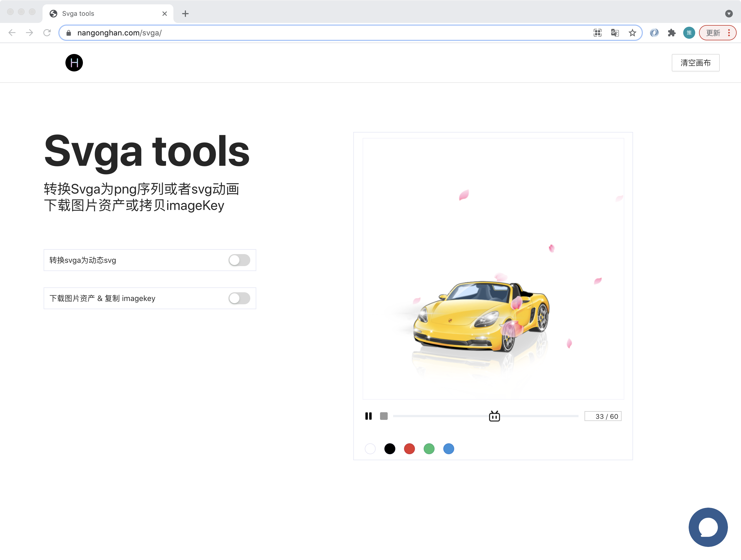
Task: Open the tab search dropdown arrow
Action: [x=729, y=14]
